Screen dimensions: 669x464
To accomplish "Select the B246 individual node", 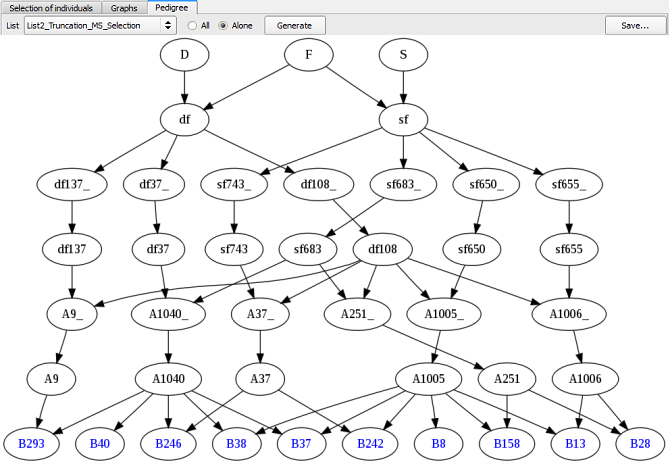I will tap(167, 442).
